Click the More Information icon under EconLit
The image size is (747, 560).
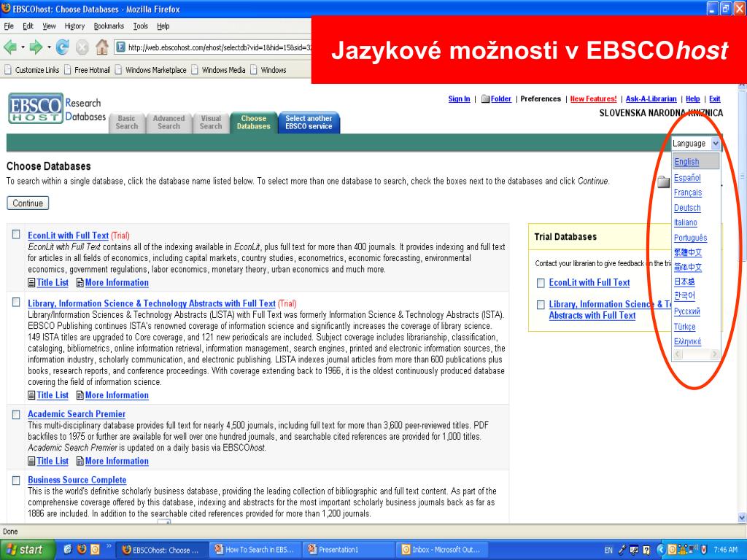80,283
